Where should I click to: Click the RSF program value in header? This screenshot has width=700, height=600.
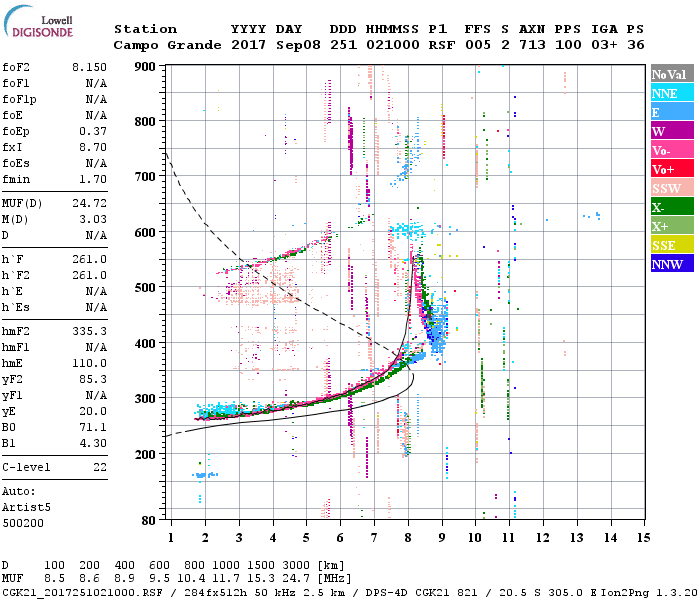pyautogui.click(x=442, y=45)
